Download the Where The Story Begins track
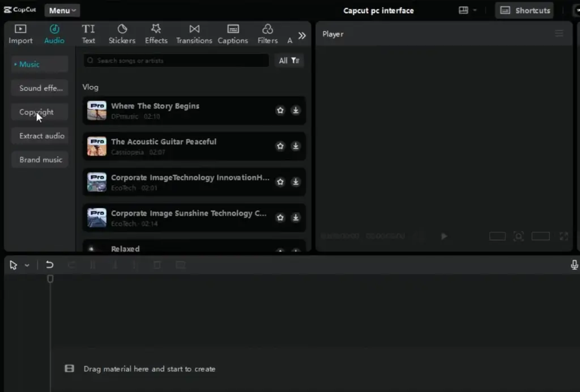Image resolution: width=580 pixels, height=392 pixels. point(296,110)
